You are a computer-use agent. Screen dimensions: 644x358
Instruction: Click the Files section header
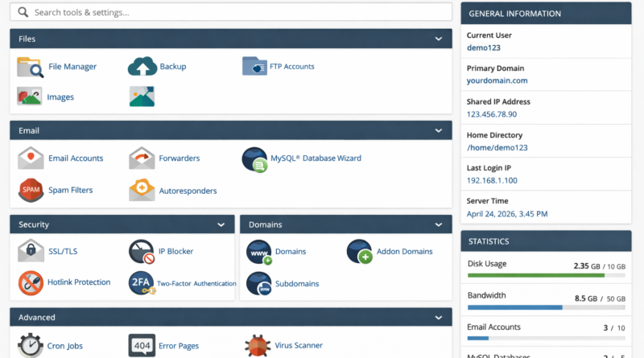(x=231, y=39)
